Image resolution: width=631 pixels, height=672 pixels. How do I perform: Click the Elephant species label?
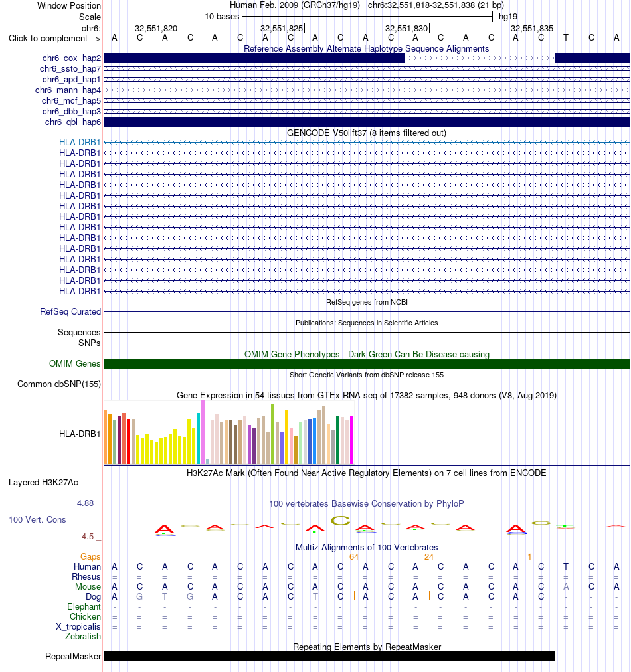[x=84, y=607]
